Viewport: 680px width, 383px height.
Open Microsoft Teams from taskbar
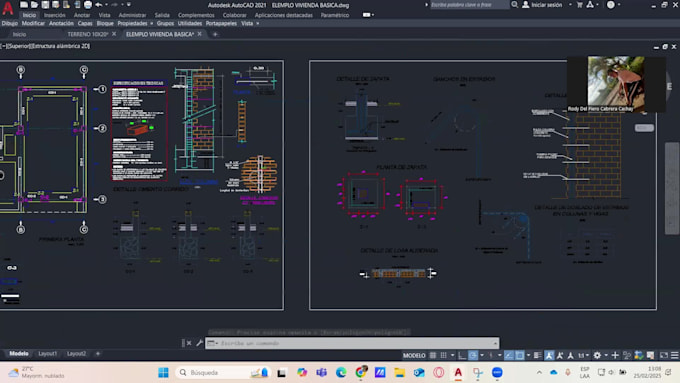[321, 373]
